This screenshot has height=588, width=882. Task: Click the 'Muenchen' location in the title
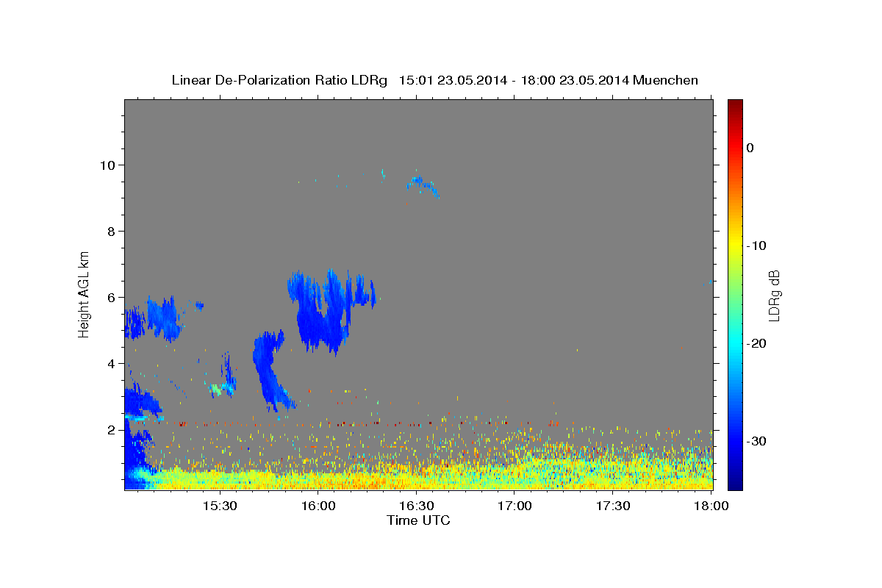[666, 80]
